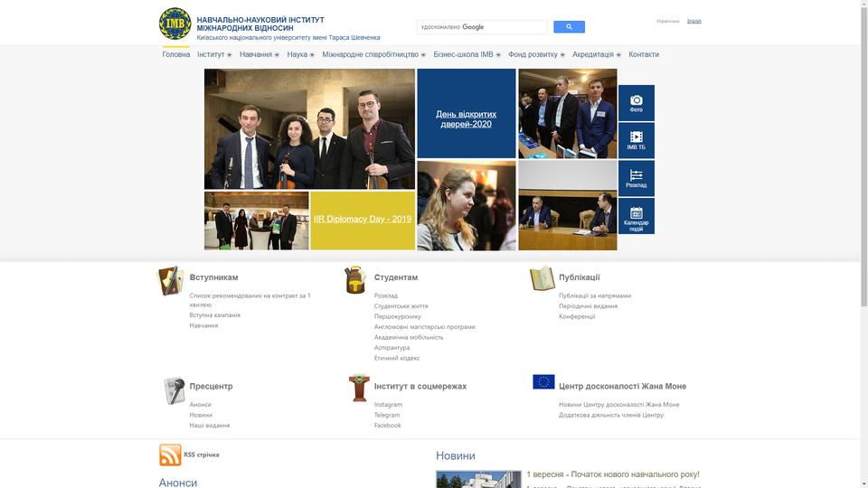Open the 1 вересня news headline
Image resolution: width=868 pixels, height=488 pixels.
click(x=613, y=474)
